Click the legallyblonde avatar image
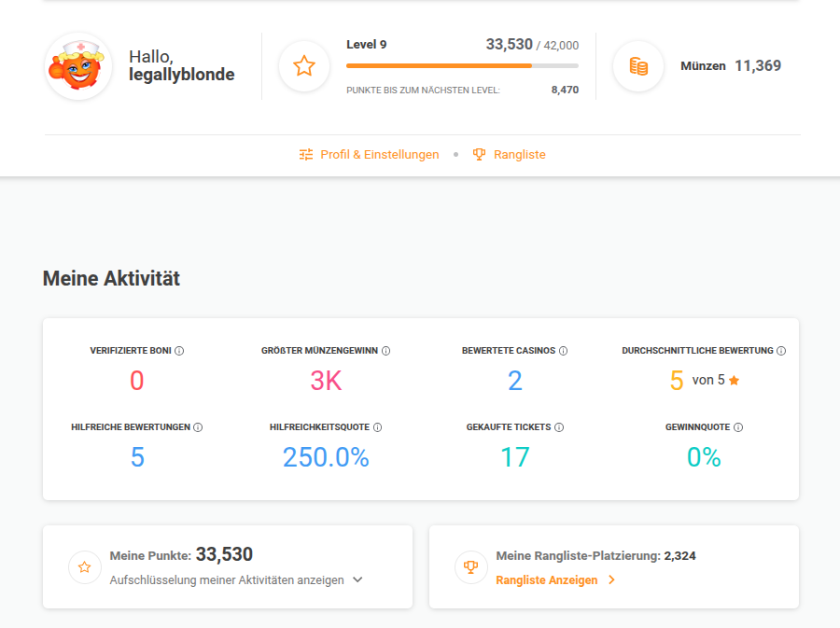840x628 pixels. pos(78,66)
